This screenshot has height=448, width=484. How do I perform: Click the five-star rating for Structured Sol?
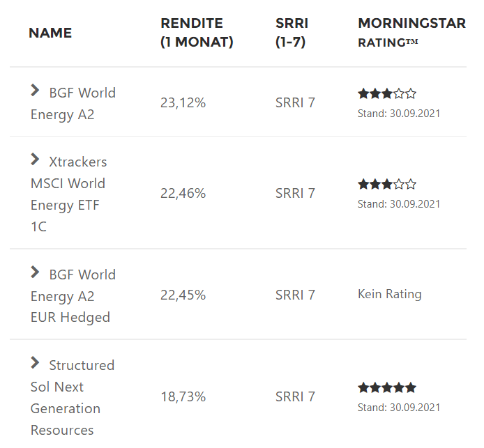coord(387,388)
